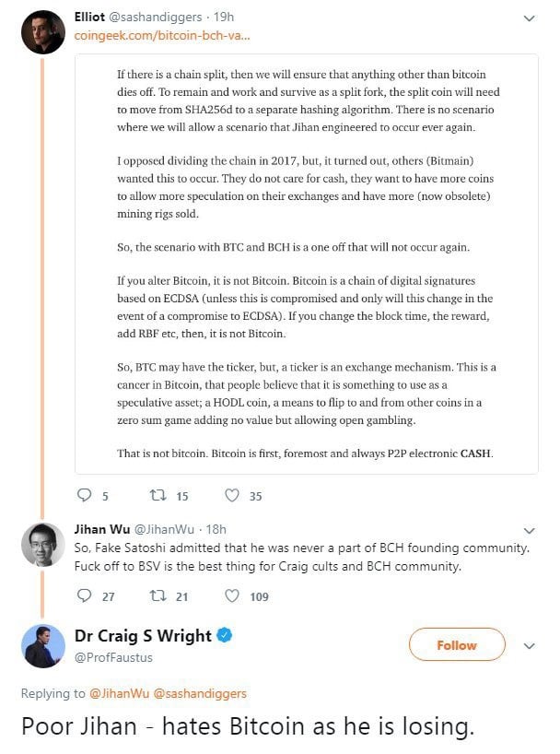Open the coingeek.com article link
This screenshot has width=560, height=754.
click(x=162, y=36)
